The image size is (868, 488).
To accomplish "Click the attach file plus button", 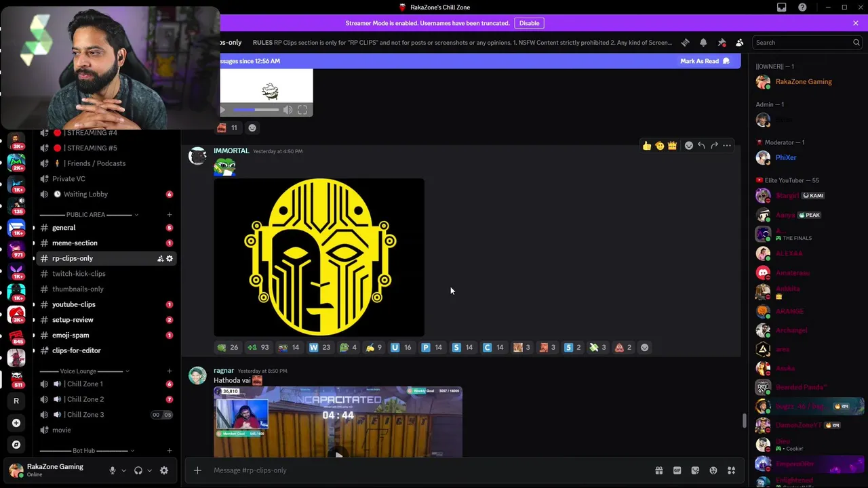I will 197,470.
